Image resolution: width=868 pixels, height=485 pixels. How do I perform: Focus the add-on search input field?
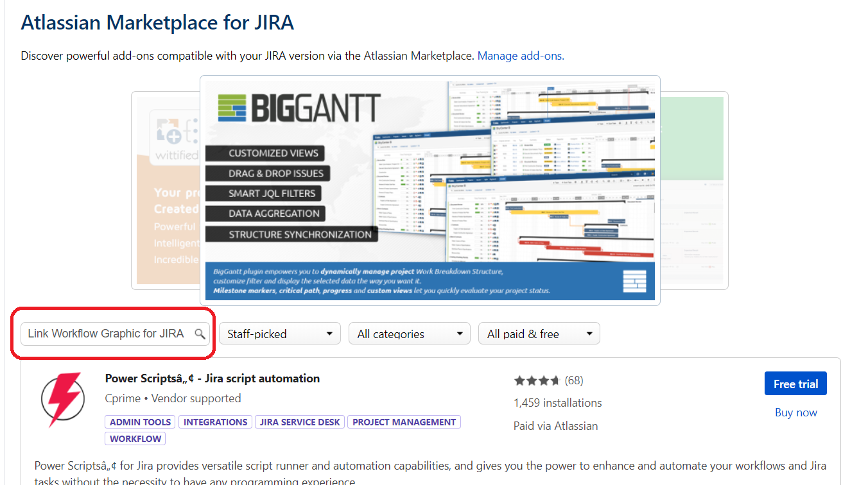(106, 334)
